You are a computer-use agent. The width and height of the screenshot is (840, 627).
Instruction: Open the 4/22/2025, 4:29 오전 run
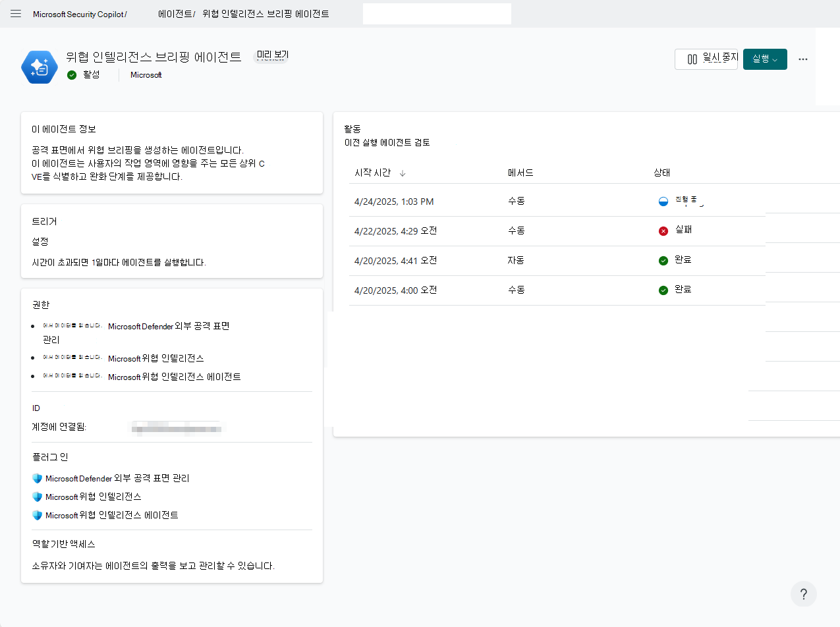point(396,231)
